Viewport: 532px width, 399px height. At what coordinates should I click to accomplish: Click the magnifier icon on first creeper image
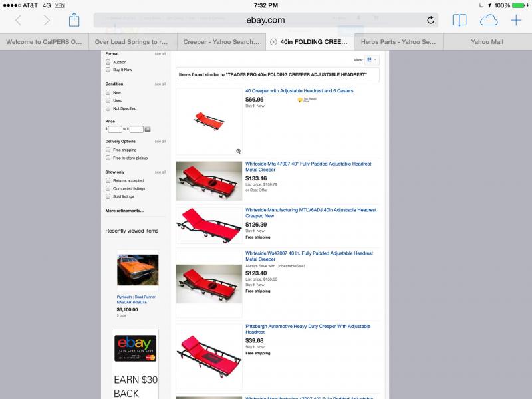coord(239,151)
